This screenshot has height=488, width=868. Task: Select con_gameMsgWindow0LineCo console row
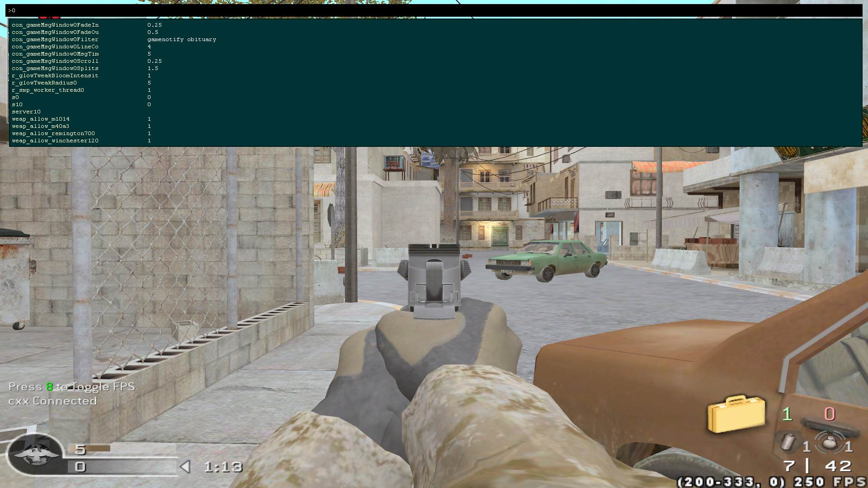pyautogui.click(x=81, y=47)
